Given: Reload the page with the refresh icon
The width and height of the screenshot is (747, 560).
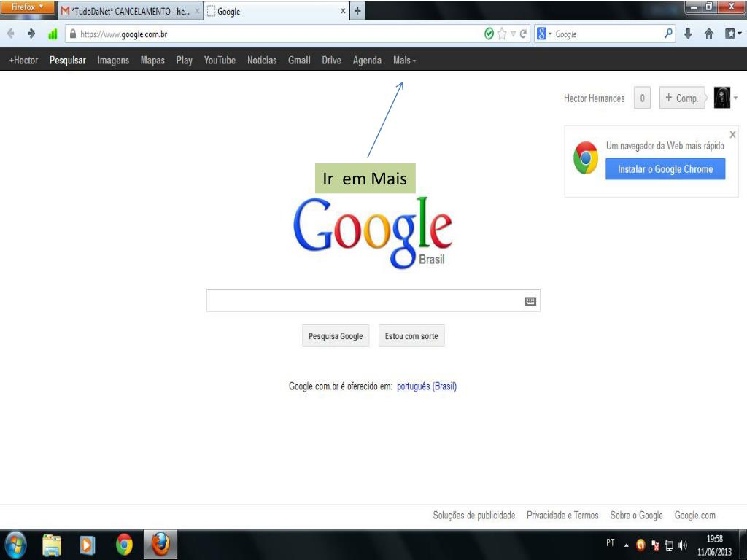Looking at the screenshot, I should pos(523,34).
